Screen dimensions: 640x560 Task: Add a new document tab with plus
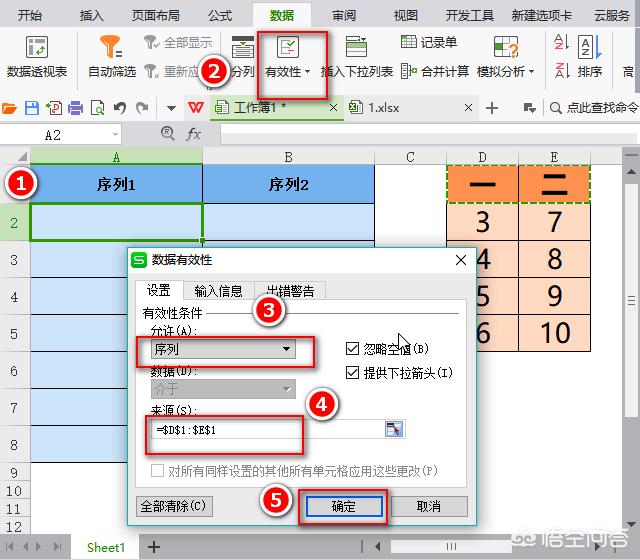(492, 108)
